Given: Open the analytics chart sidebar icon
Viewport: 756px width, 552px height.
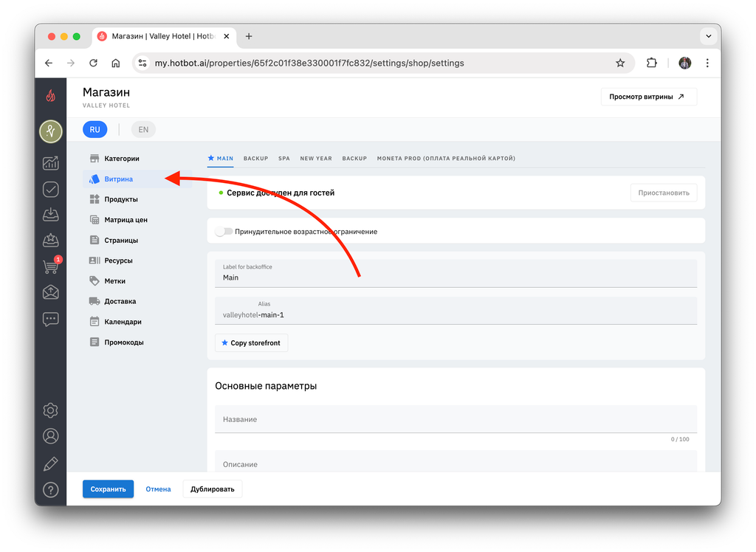Looking at the screenshot, I should point(51,163).
